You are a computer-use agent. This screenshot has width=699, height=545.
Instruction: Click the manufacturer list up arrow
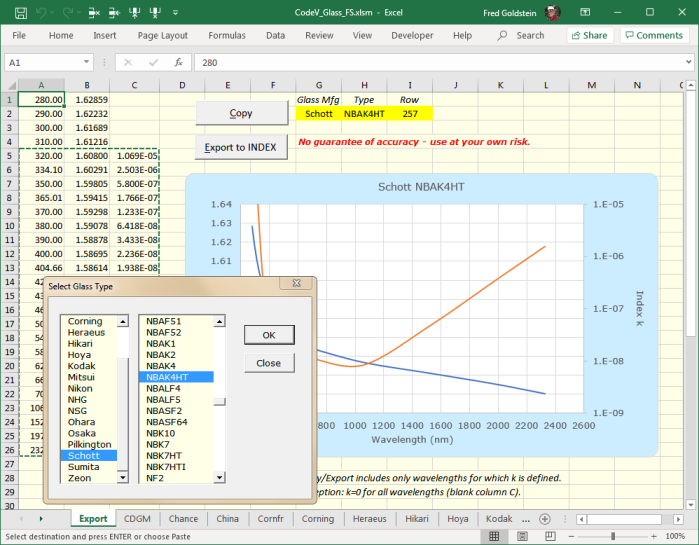pos(123,321)
